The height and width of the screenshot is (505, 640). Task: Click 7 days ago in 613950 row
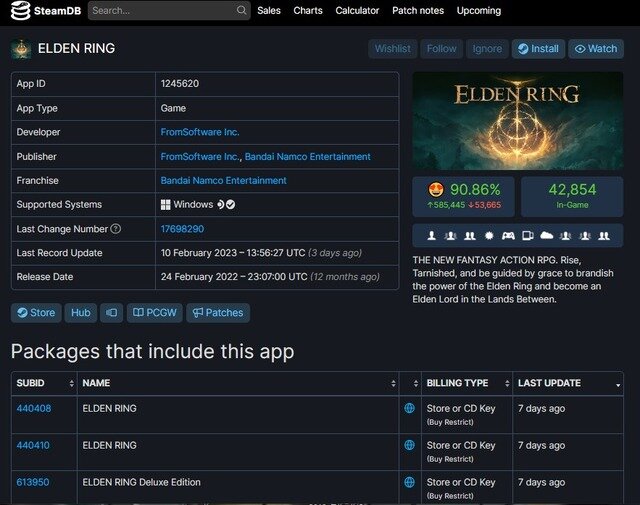click(541, 482)
